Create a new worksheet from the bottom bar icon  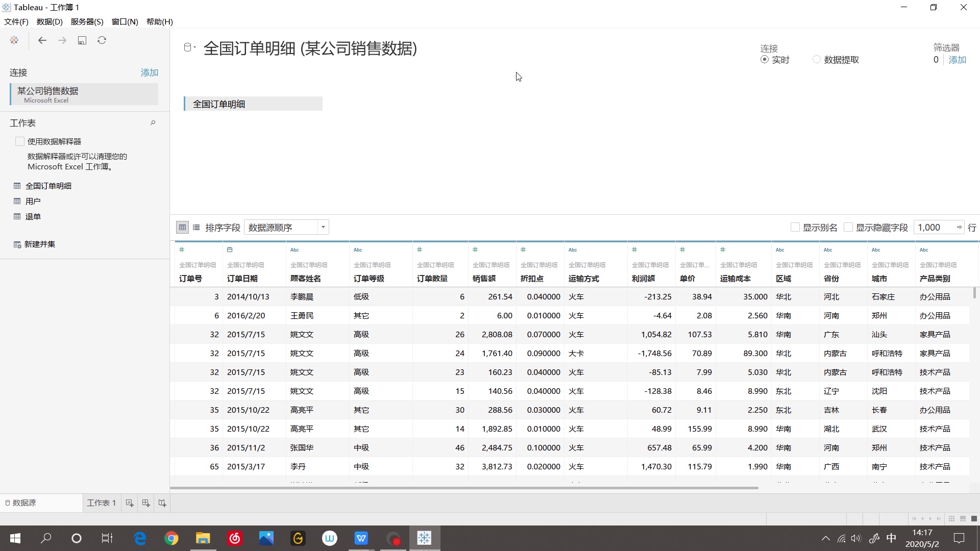[x=129, y=503]
